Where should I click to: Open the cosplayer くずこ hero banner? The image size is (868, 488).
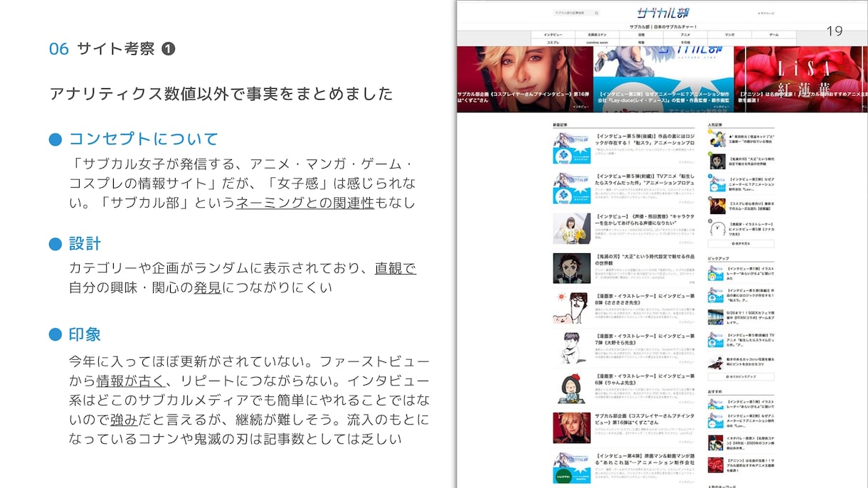(525, 79)
